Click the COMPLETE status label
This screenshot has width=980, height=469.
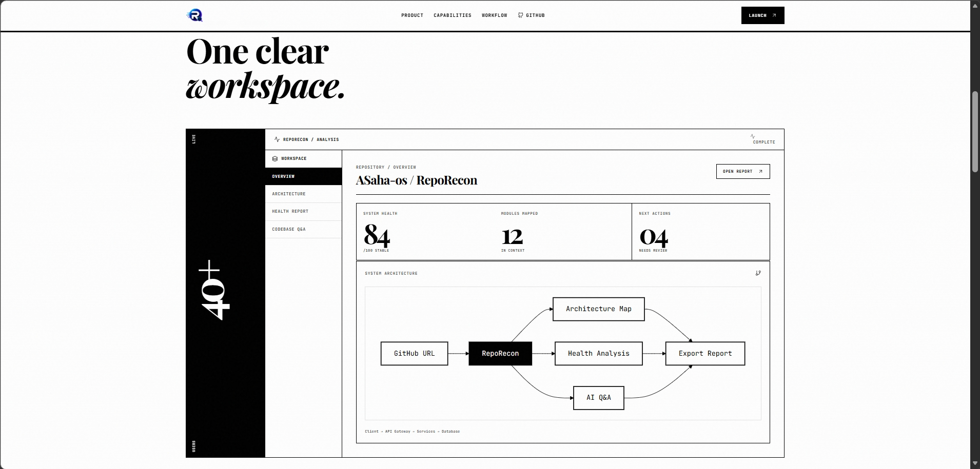[764, 142]
